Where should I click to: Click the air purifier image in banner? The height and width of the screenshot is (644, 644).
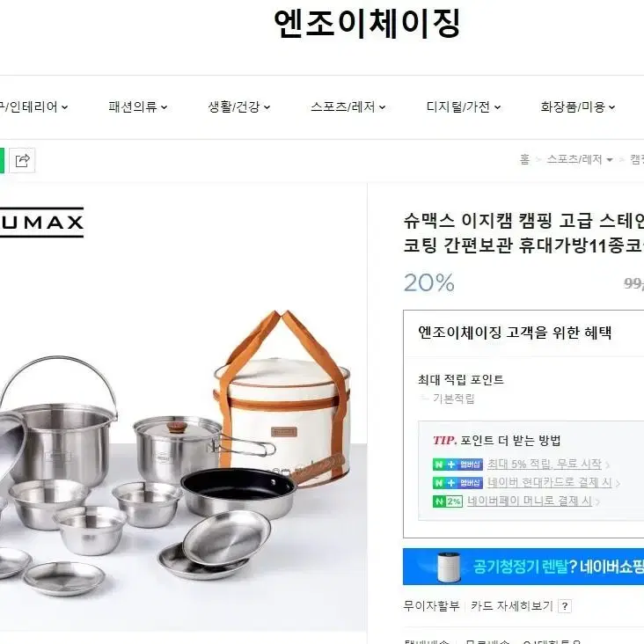pos(449,567)
